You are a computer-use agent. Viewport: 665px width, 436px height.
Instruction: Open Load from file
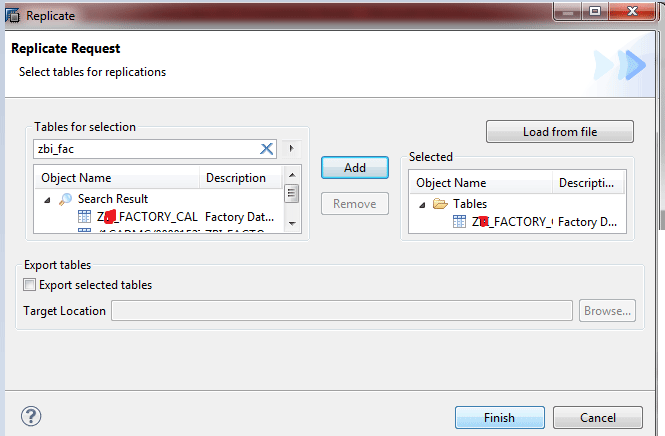coord(560,131)
